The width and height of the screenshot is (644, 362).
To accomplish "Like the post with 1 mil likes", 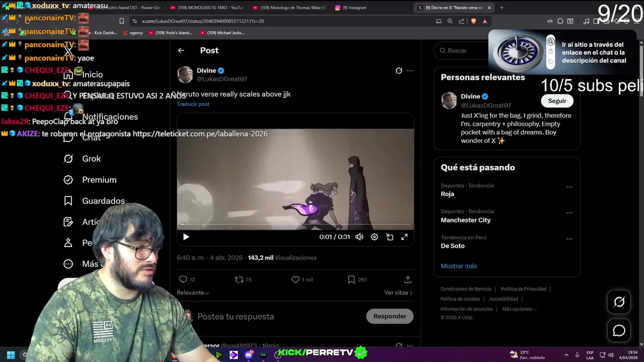I will pyautogui.click(x=302, y=280).
